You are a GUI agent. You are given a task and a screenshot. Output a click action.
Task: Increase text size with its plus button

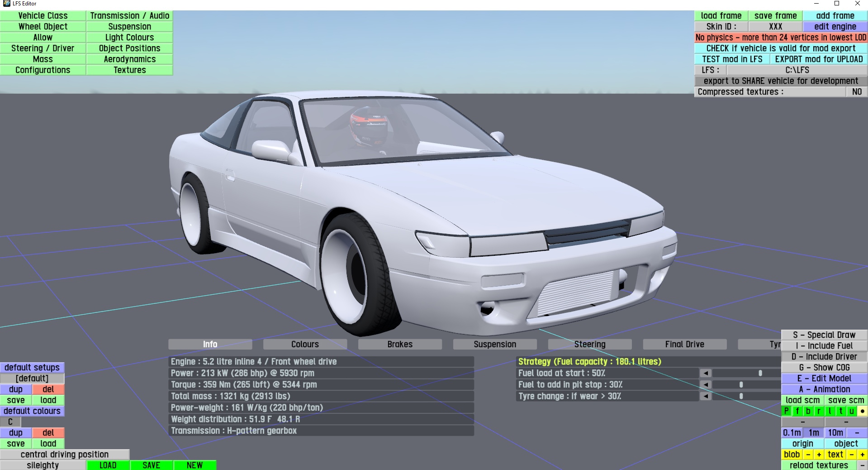863,455
